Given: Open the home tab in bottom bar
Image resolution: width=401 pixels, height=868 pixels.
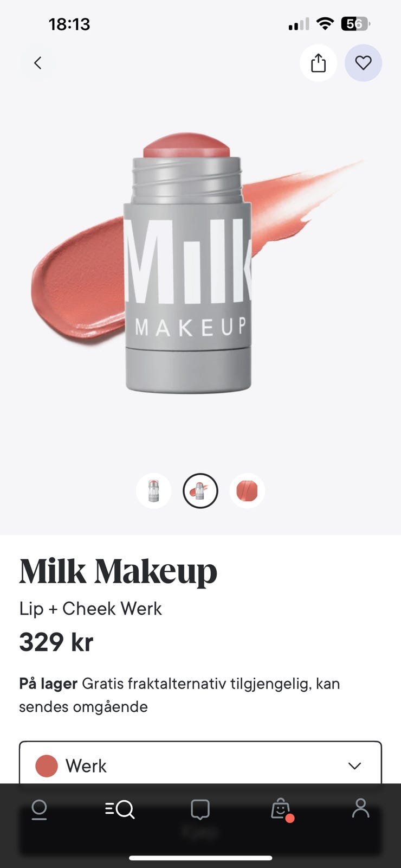Looking at the screenshot, I should point(39,809).
